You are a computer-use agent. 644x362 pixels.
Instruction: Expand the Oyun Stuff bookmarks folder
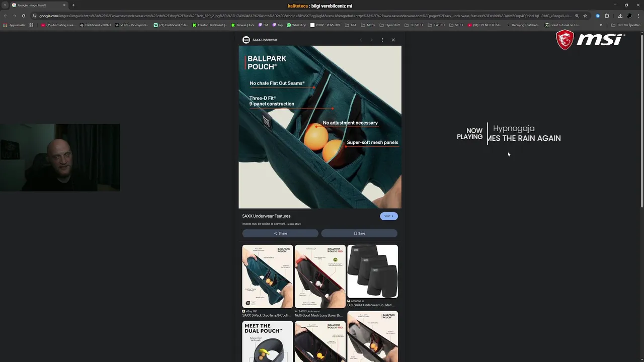click(390, 25)
